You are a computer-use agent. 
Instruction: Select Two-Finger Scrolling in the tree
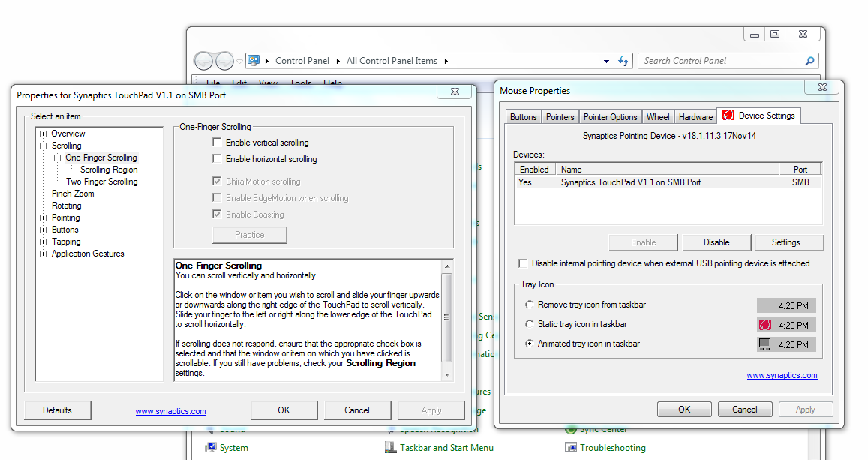(x=102, y=182)
